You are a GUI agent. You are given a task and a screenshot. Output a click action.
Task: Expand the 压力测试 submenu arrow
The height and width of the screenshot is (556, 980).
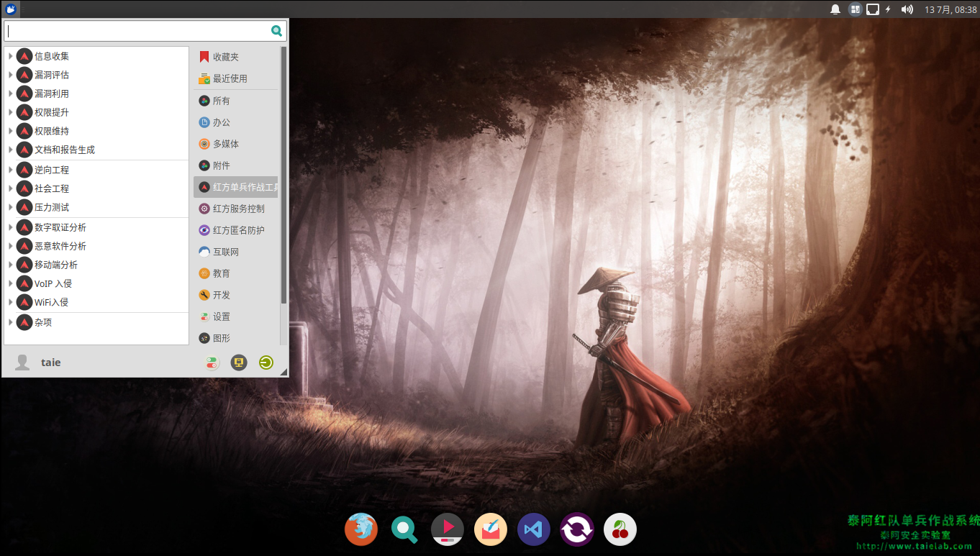pos(11,207)
